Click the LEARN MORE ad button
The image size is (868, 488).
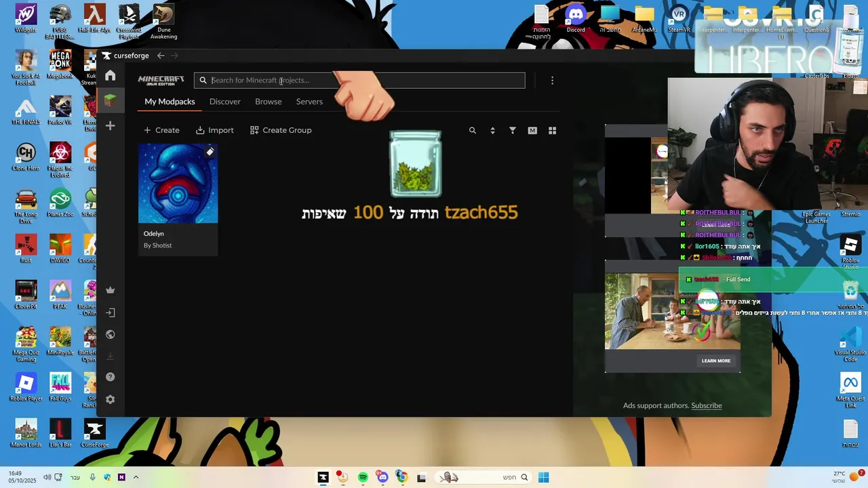[716, 361]
